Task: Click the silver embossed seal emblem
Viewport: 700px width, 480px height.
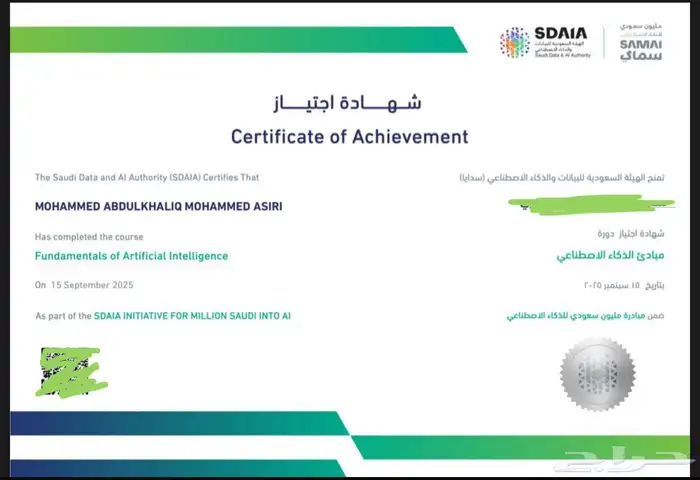Action: click(x=595, y=371)
